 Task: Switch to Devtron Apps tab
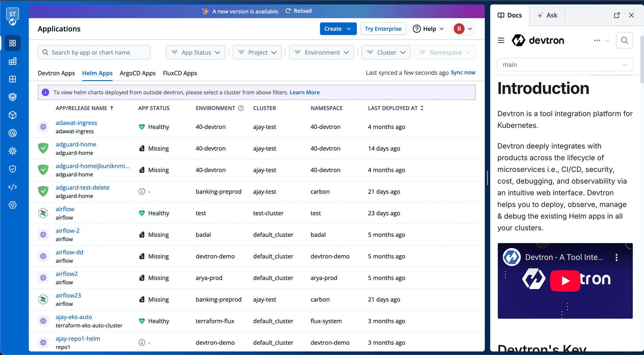(x=56, y=73)
